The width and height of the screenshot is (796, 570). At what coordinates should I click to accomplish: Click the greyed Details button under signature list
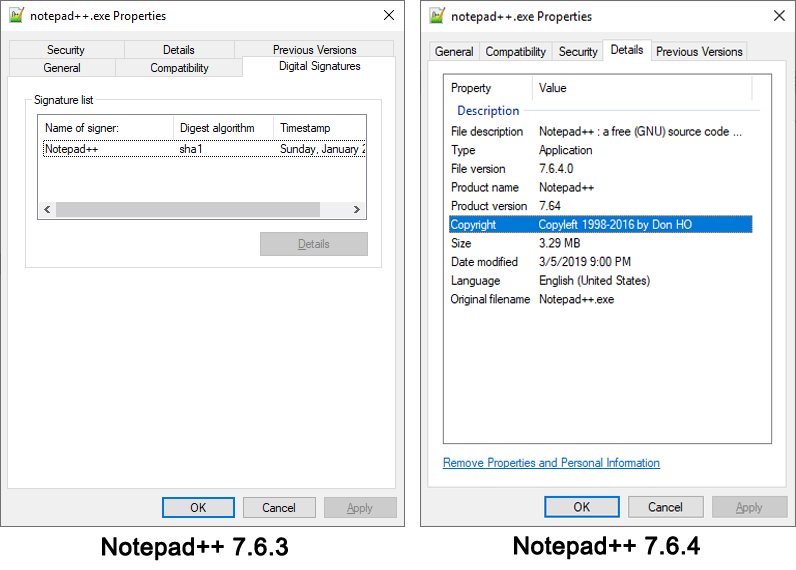pos(314,244)
